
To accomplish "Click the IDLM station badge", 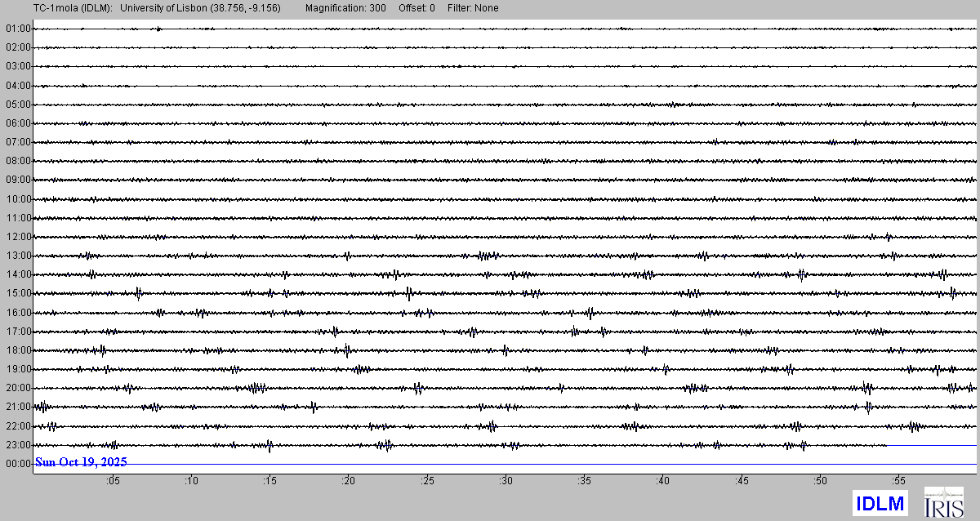I will click(880, 502).
